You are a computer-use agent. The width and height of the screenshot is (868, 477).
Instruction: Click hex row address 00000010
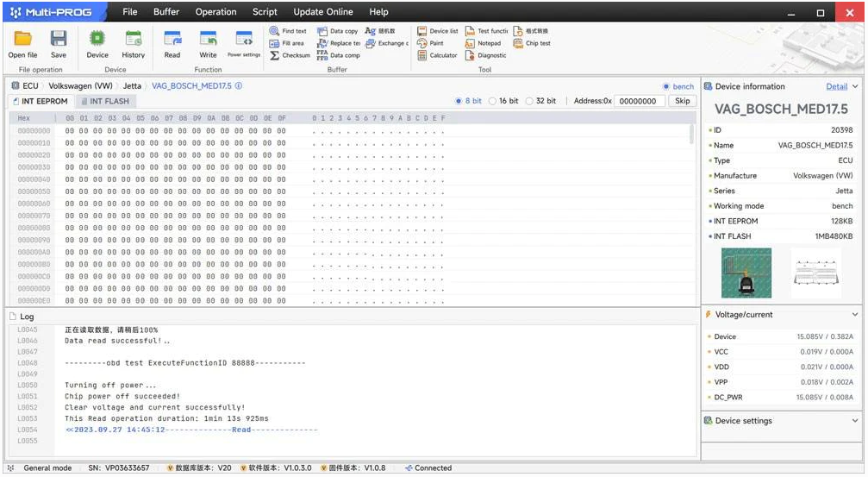pos(34,143)
